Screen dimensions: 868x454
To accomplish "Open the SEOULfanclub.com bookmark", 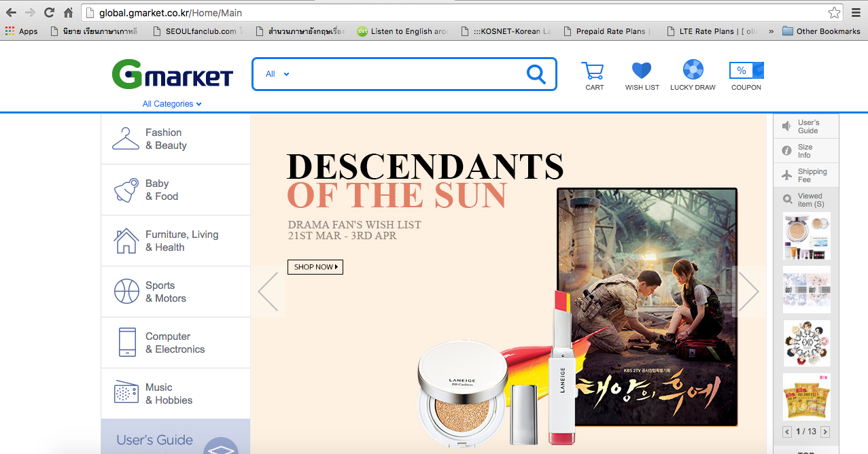I will (198, 31).
